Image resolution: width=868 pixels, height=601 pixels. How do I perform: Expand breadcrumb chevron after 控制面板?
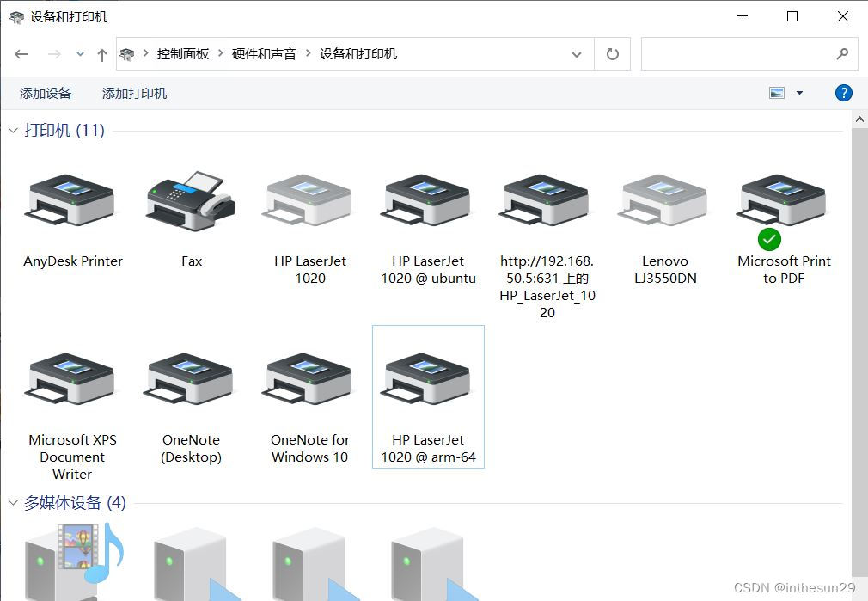pos(221,53)
